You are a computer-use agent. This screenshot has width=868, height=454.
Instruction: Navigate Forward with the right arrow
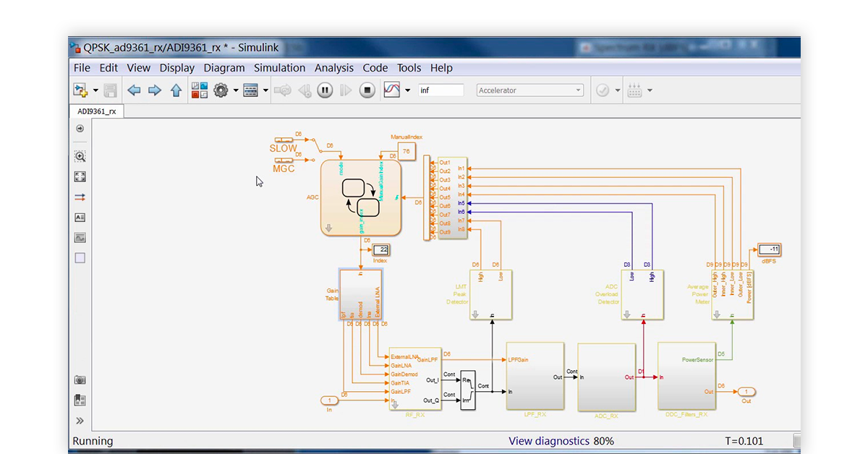[155, 90]
